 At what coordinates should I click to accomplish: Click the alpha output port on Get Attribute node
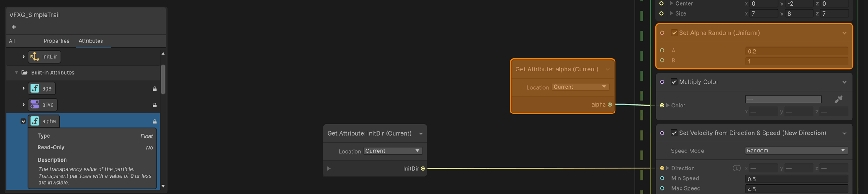(610, 104)
